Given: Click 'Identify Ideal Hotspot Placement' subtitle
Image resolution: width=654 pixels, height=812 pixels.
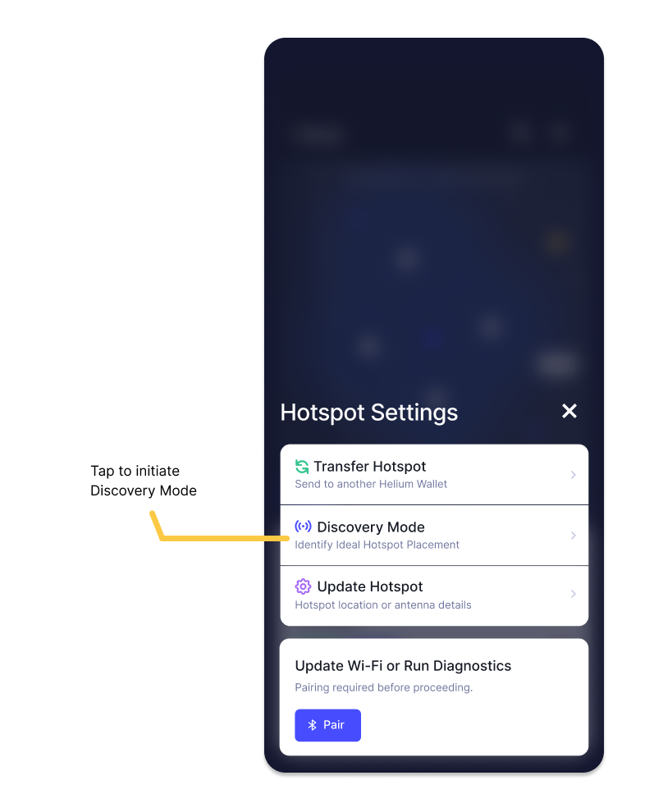Looking at the screenshot, I should [377, 545].
